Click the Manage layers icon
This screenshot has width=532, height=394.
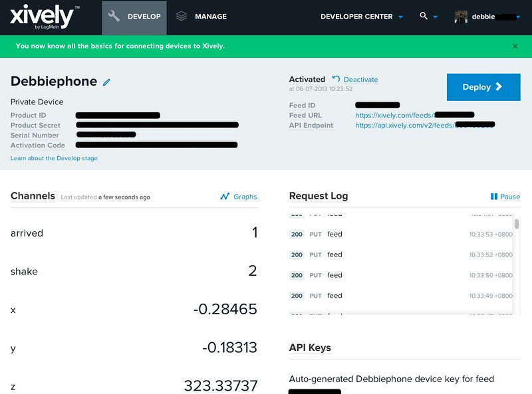[182, 16]
